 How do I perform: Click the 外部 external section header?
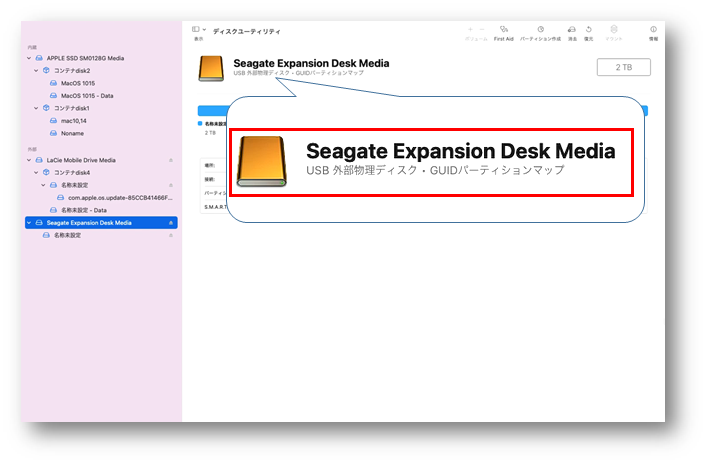[32, 149]
